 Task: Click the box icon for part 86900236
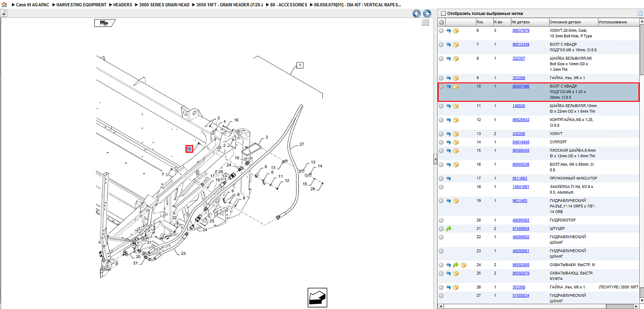pyautogui.click(x=456, y=165)
